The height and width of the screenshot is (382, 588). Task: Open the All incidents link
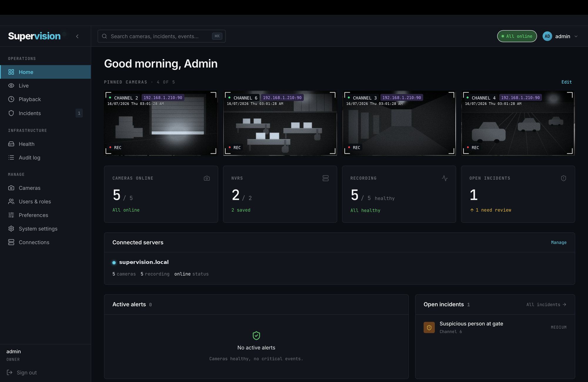click(x=546, y=304)
